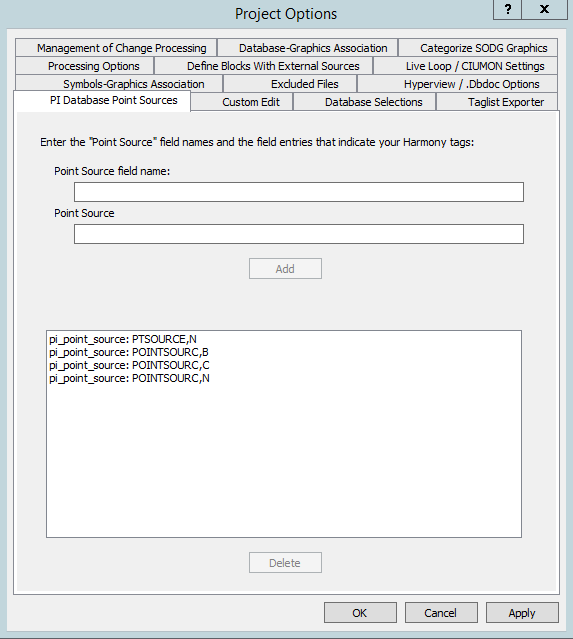
Task: Open Symbols-Graphics Association tab
Action: [119, 84]
